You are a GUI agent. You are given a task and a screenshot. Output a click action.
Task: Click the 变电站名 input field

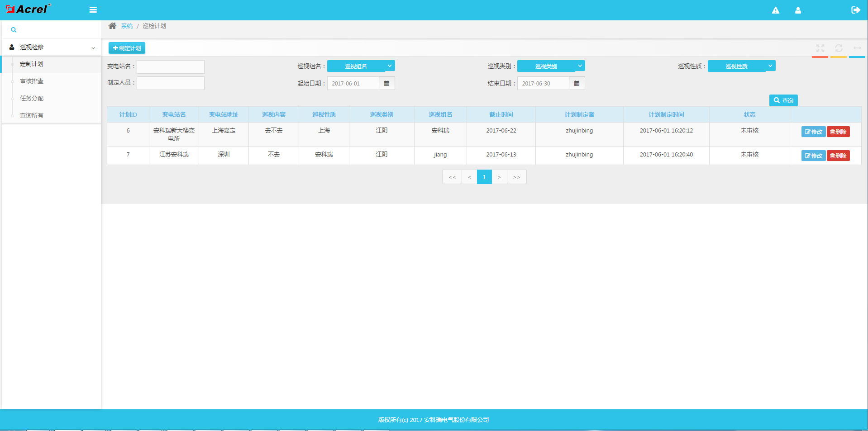171,67
